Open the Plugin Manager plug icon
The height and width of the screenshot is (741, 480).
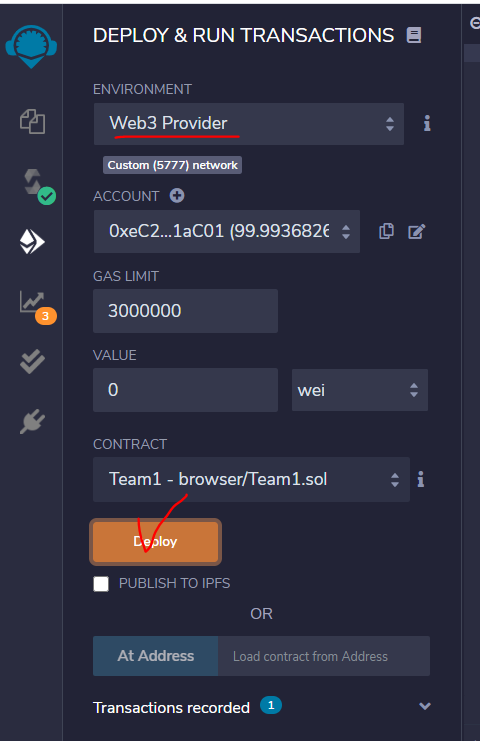[x=32, y=421]
